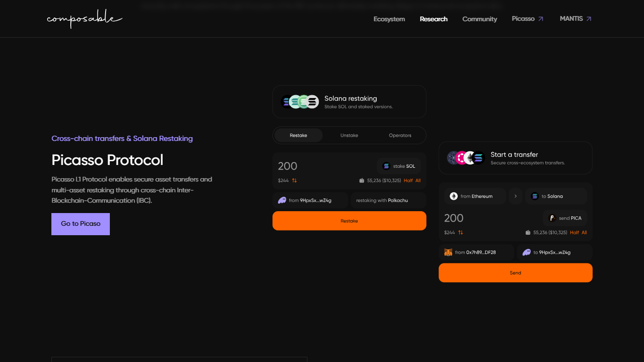Click the MetaMask fox icon on the transfer card

pyautogui.click(x=449, y=252)
